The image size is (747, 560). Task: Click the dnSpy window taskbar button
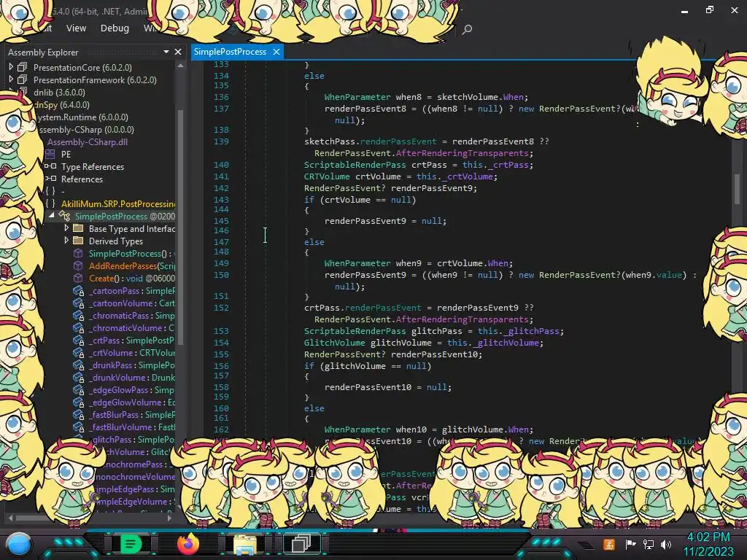(301, 543)
